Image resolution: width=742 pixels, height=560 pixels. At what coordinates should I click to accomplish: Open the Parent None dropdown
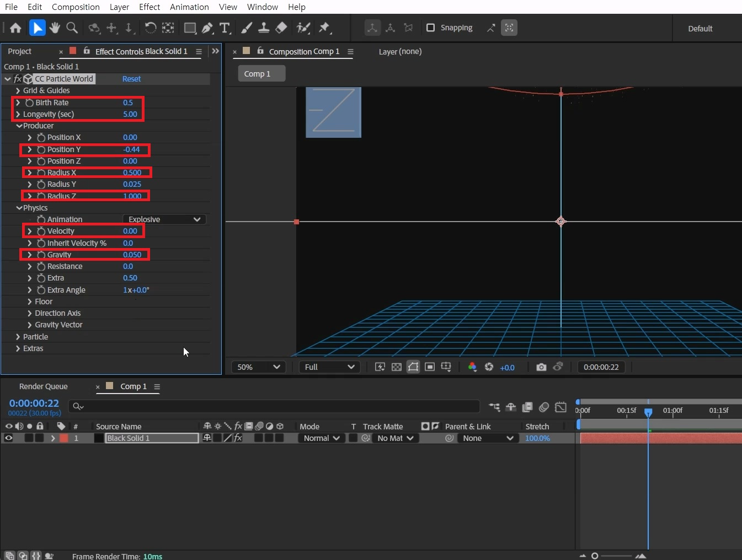click(x=488, y=438)
